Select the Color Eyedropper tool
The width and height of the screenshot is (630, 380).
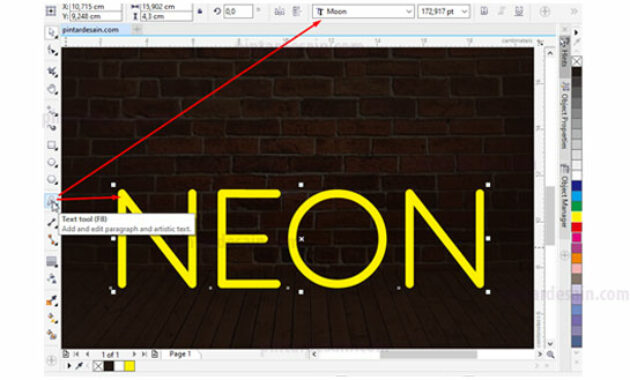coord(52,300)
